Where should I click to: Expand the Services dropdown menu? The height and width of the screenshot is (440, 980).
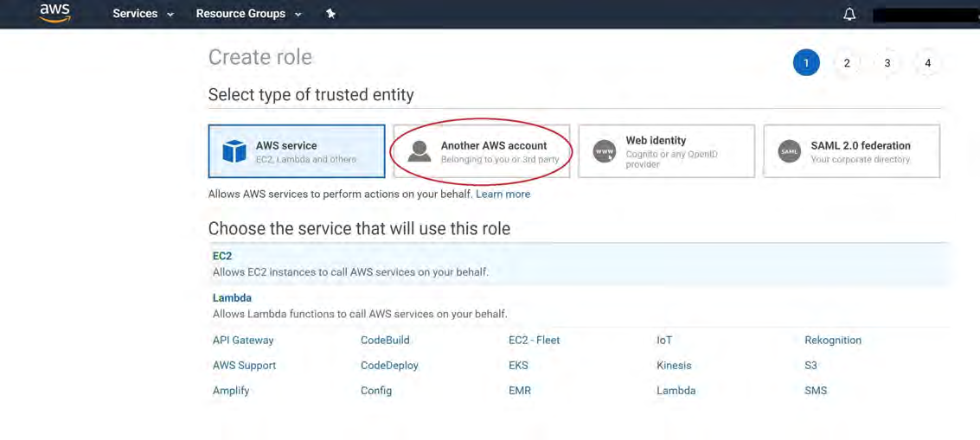(x=143, y=14)
